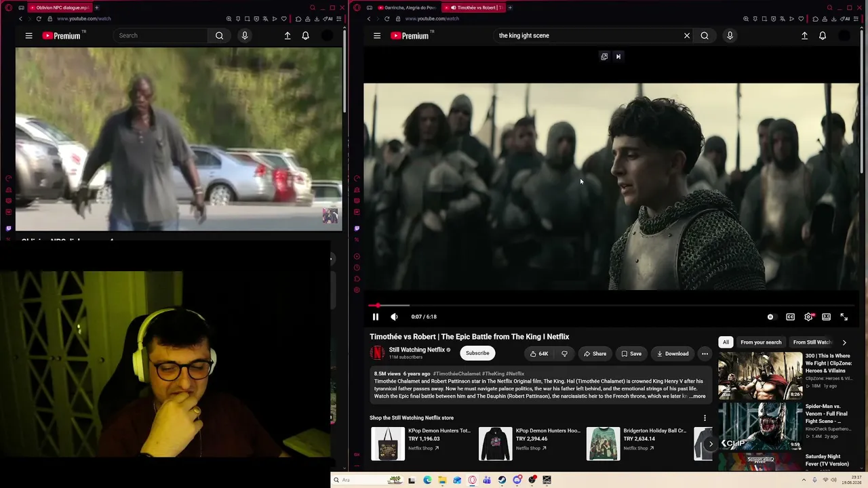Turn on closed captions in the player
This screenshot has height=488, width=868.
790,317
